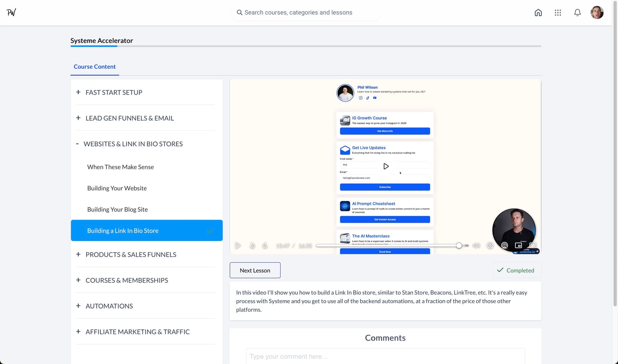Enable picture-in-picture mode
Image resolution: width=618 pixels, height=364 pixels.
518,245
